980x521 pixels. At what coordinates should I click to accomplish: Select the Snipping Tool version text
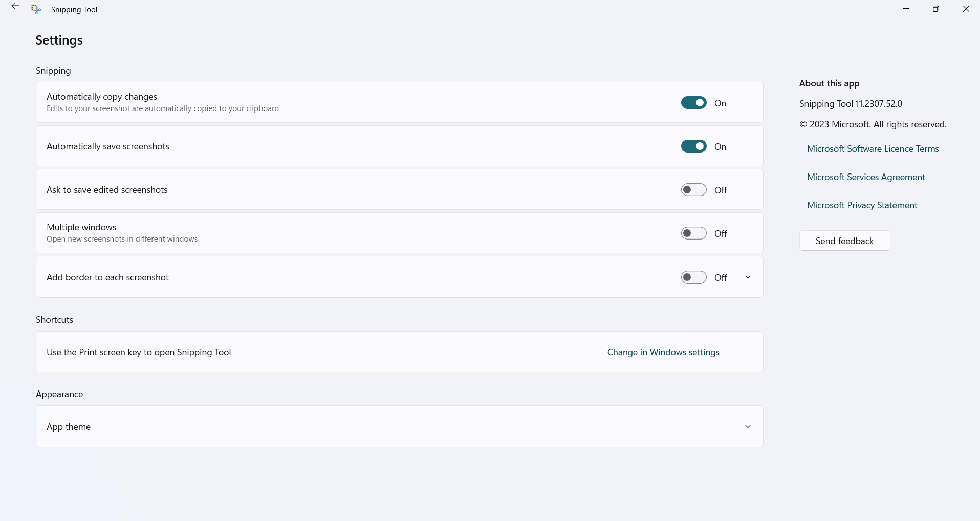pos(851,104)
